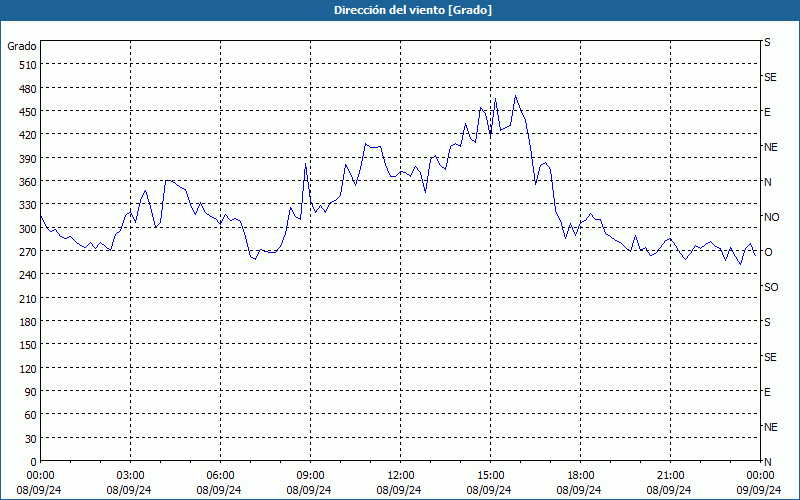Click the 210 tick label on the degree axis
Screen dimensions: 800x500
click(x=29, y=299)
